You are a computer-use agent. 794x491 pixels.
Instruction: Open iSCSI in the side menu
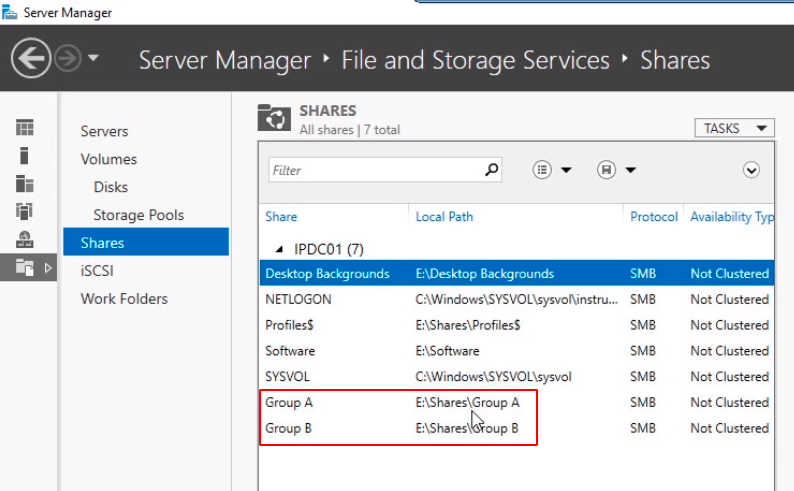pos(97,270)
